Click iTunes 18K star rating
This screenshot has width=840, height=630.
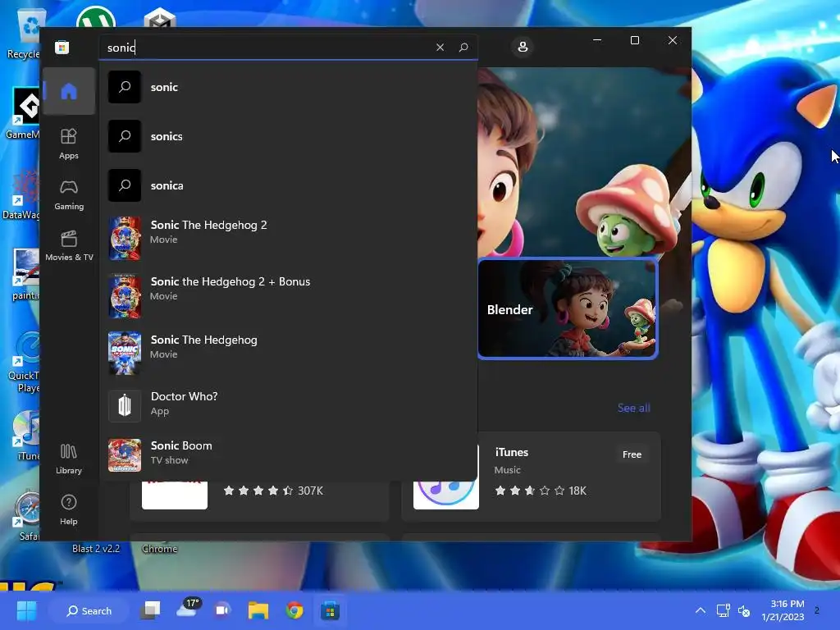[x=540, y=491]
